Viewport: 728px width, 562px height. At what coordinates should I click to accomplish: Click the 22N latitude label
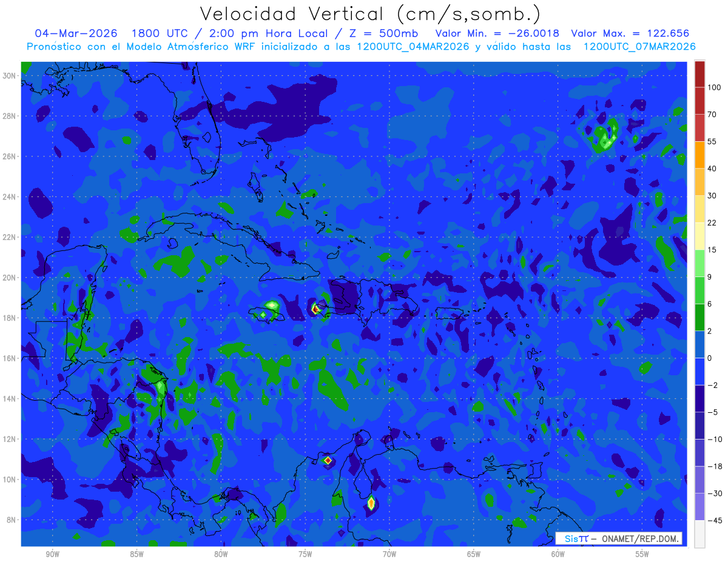[9, 237]
